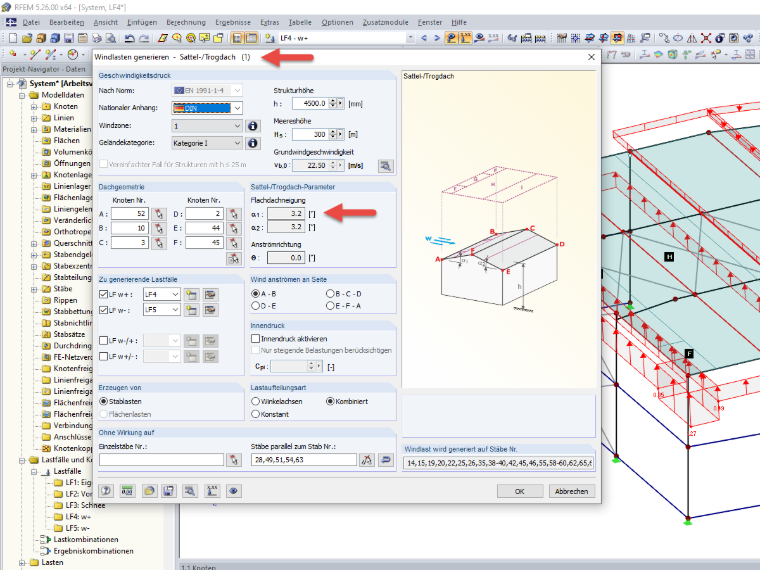
Task: Pick node E graphically with picker icon
Action: tap(234, 228)
